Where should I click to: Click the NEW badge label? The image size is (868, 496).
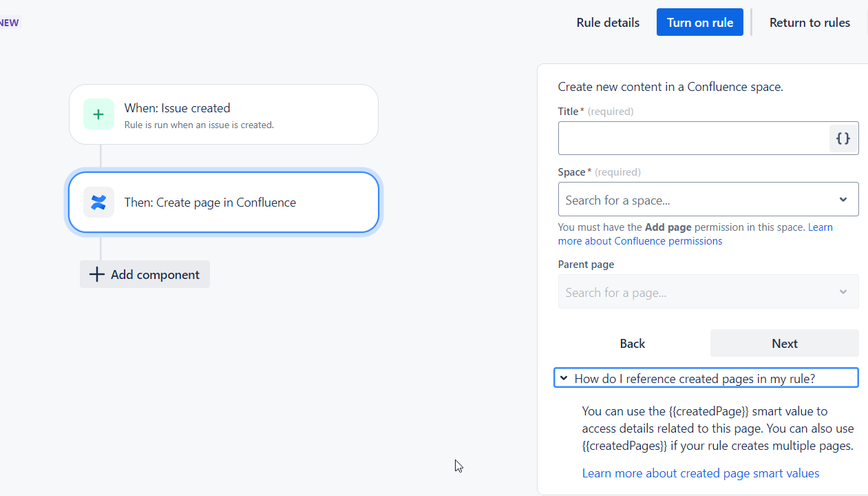pos(10,23)
